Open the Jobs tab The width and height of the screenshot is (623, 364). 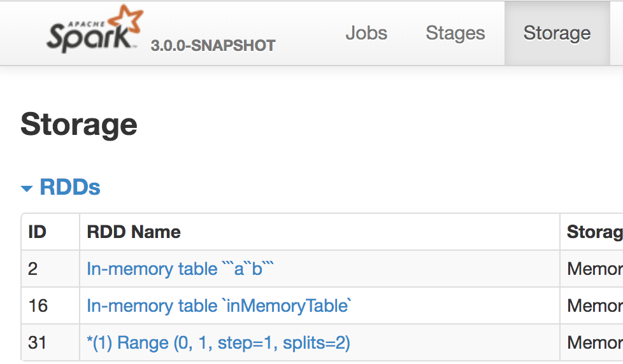click(x=366, y=33)
